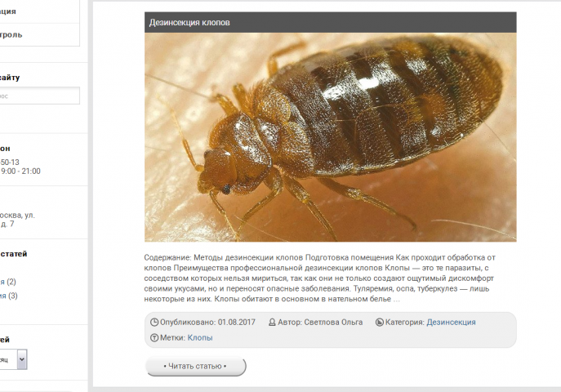Screen dimensions: 561x392
Task: Click the phone number ending 50-13
Action: 10,162
